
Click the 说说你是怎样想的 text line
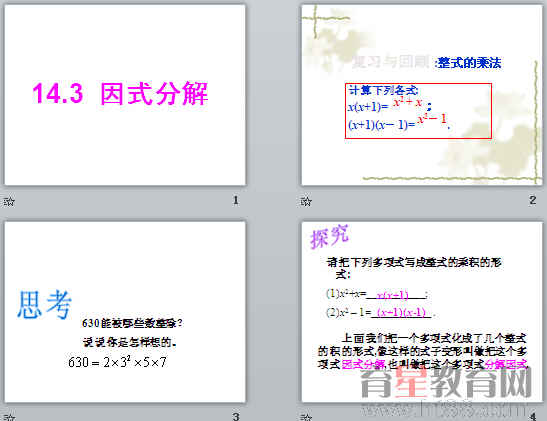click(x=130, y=342)
